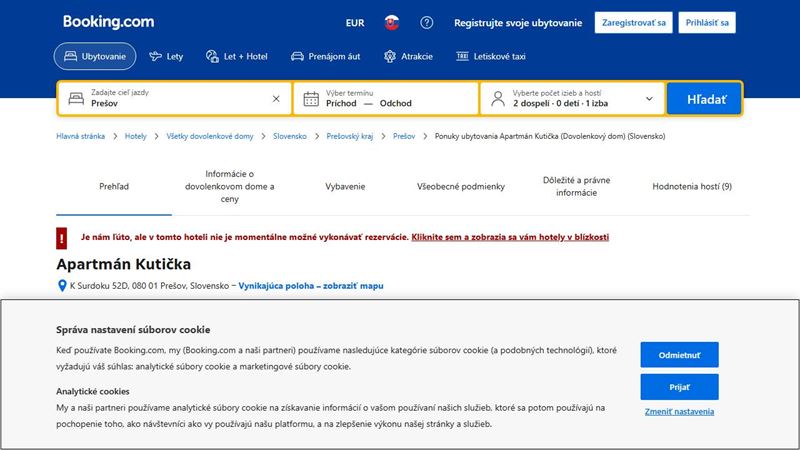The height and width of the screenshot is (450, 800).
Task: Click the Zaregistrovať sa button
Action: point(634,22)
